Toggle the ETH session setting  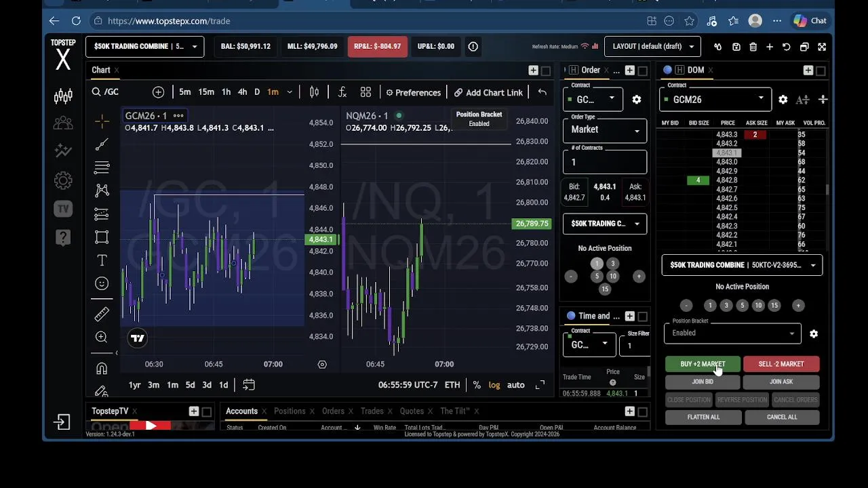(452, 385)
